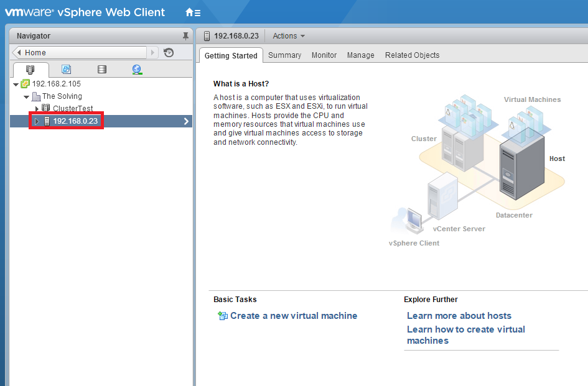Switch to Storage inventory tab

102,70
